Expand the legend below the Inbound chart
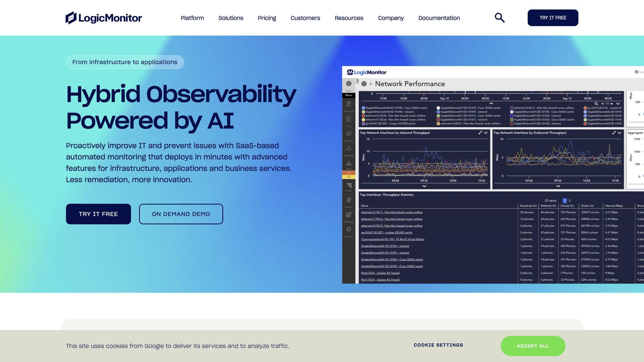 pos(424,186)
